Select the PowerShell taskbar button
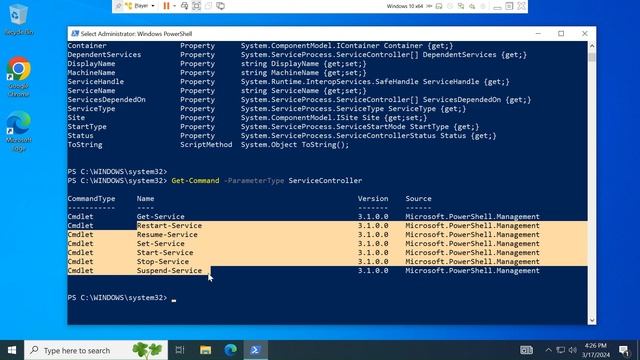Viewport: 640px width, 360px height. click(256, 350)
